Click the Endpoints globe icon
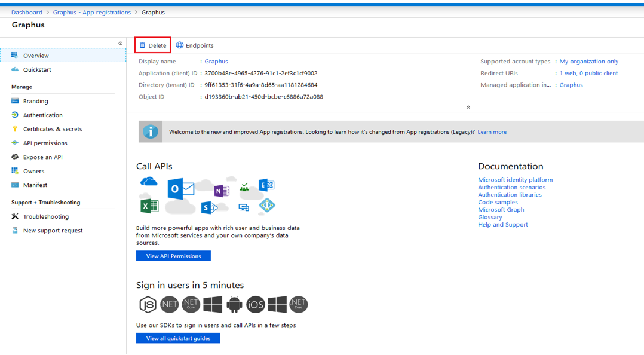Image resolution: width=644 pixels, height=355 pixels. (179, 45)
